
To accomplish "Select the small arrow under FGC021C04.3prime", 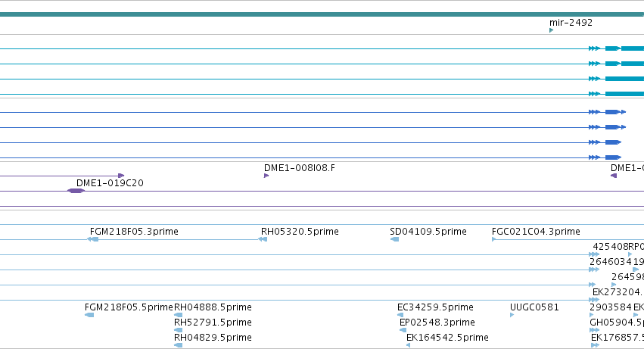I will 493,239.
